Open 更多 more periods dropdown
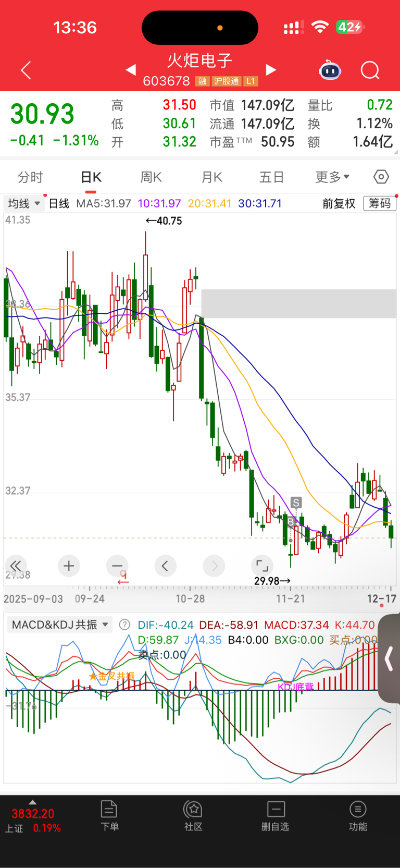The height and width of the screenshot is (868, 400). click(x=332, y=177)
